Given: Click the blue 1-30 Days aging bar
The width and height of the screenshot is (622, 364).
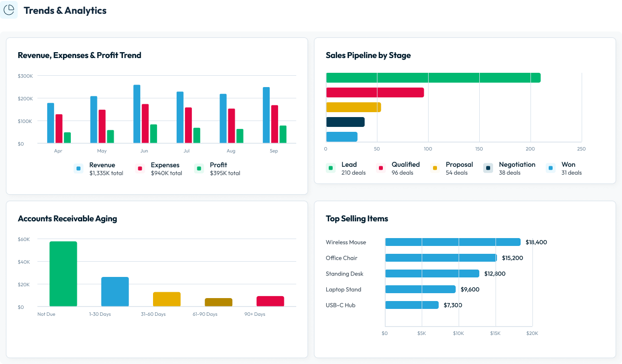Looking at the screenshot, I should 115,292.
